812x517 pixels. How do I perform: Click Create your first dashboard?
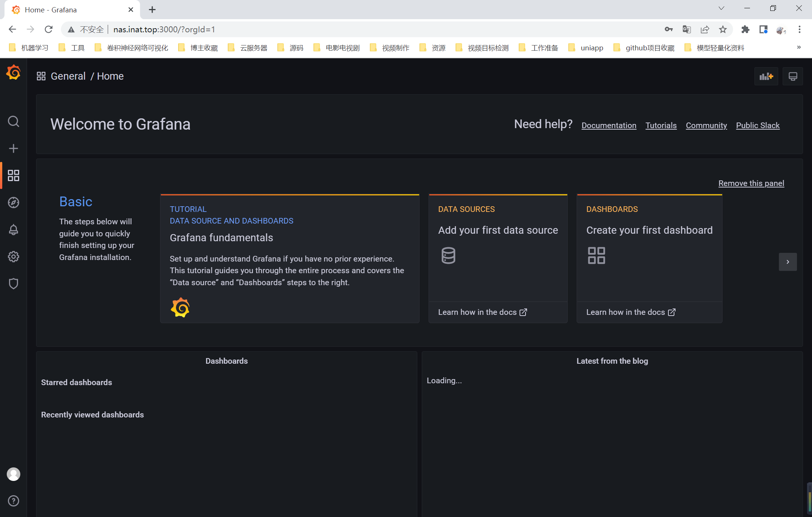(x=650, y=230)
